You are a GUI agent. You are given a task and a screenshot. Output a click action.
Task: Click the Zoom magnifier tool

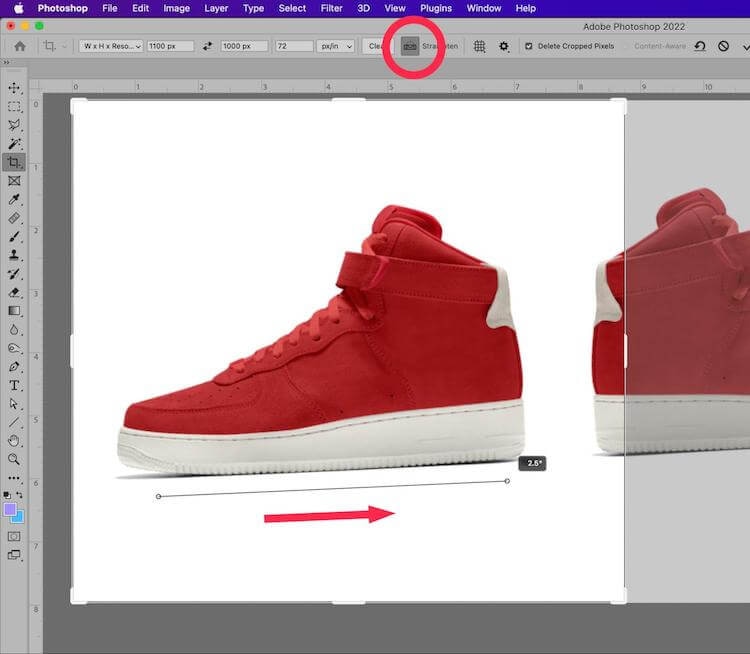14,459
